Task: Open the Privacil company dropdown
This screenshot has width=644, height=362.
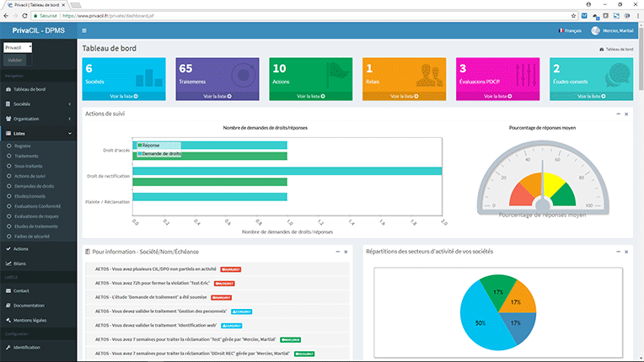Action: click(x=18, y=48)
